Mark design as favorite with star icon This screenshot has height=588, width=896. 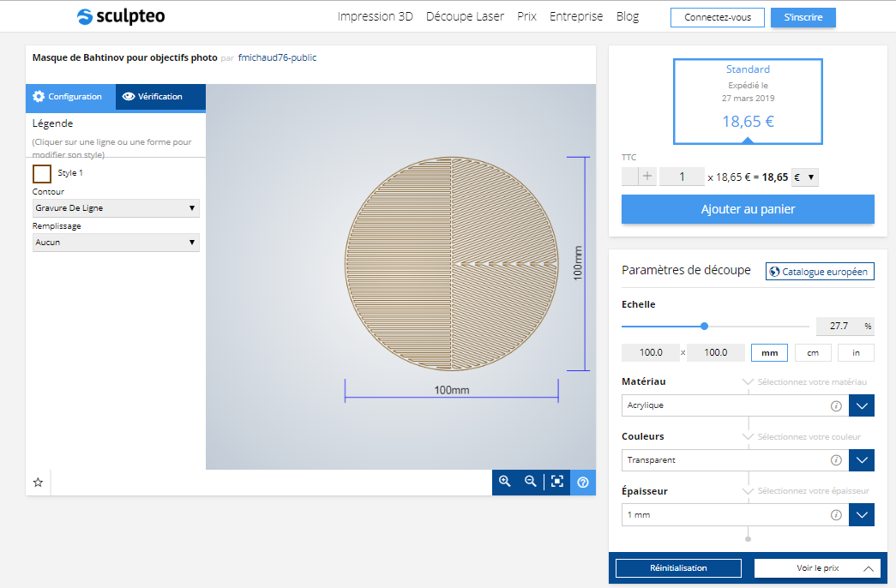pyautogui.click(x=39, y=483)
